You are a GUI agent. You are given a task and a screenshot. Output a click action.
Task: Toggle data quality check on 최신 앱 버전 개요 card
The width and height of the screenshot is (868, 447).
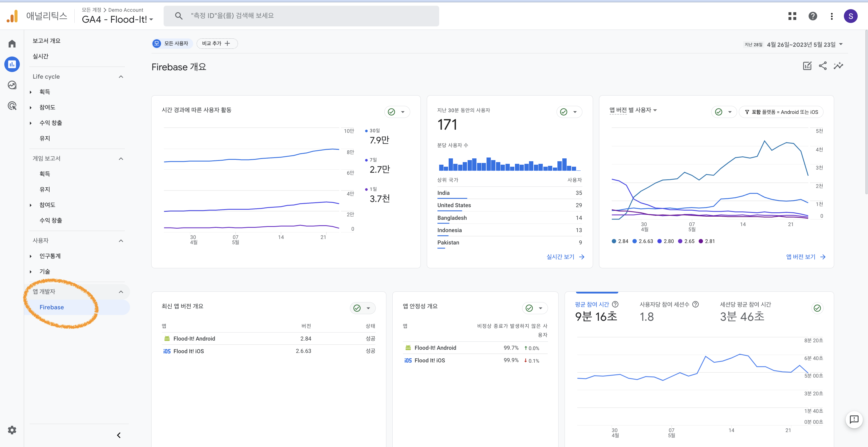pos(357,308)
